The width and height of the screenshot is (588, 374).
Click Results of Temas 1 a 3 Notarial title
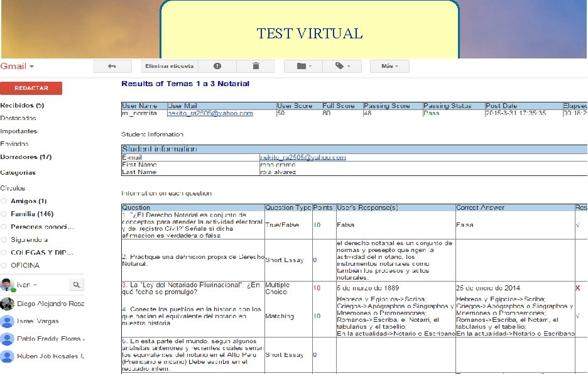click(x=185, y=84)
